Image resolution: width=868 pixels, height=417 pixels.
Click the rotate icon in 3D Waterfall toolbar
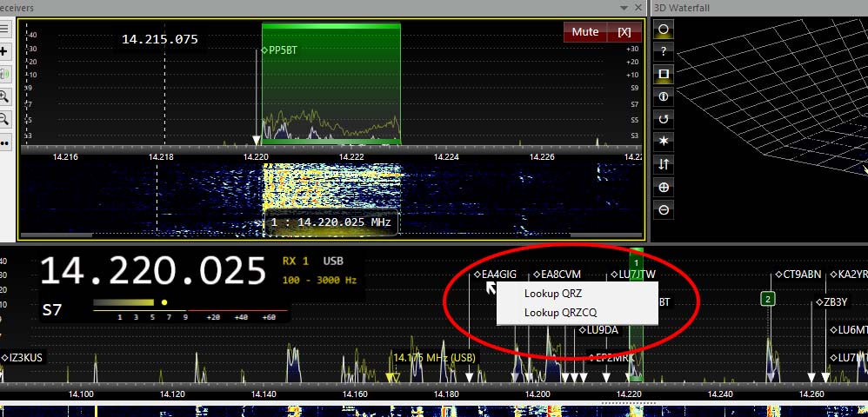664,119
